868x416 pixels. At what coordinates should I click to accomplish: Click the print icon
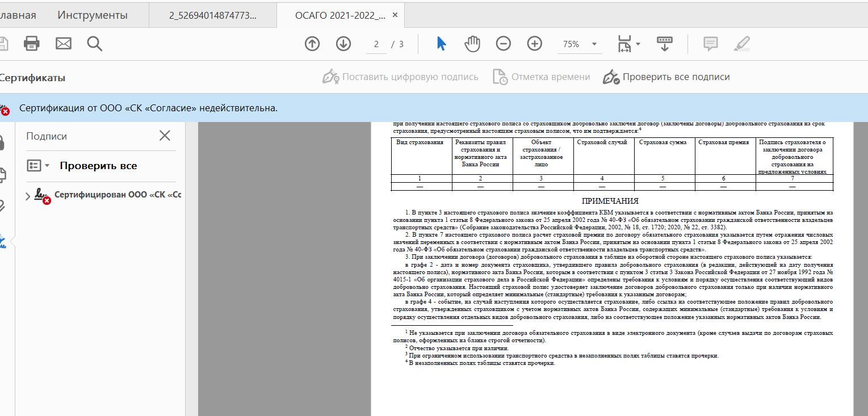pos(32,44)
